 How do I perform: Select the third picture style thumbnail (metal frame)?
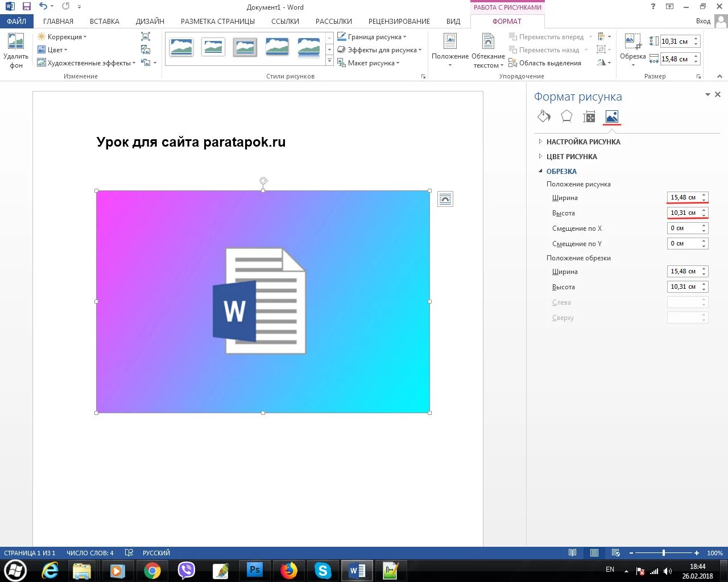pyautogui.click(x=245, y=47)
